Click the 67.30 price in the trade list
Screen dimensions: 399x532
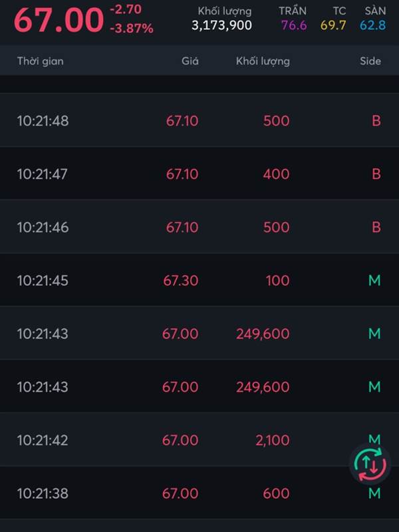(x=181, y=281)
